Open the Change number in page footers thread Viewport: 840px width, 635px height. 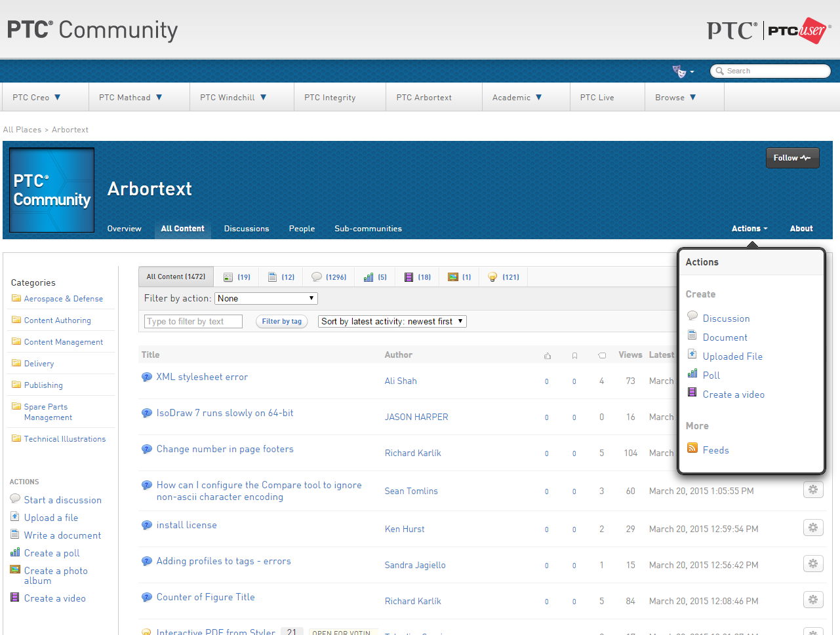[225, 449]
